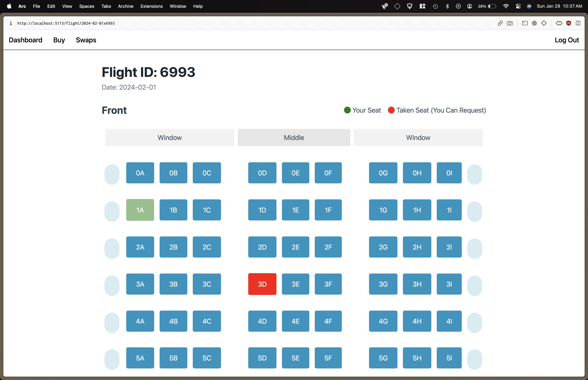Select the crosshair target icon
Image resolution: width=588 pixels, height=380 pixels.
coord(544,23)
